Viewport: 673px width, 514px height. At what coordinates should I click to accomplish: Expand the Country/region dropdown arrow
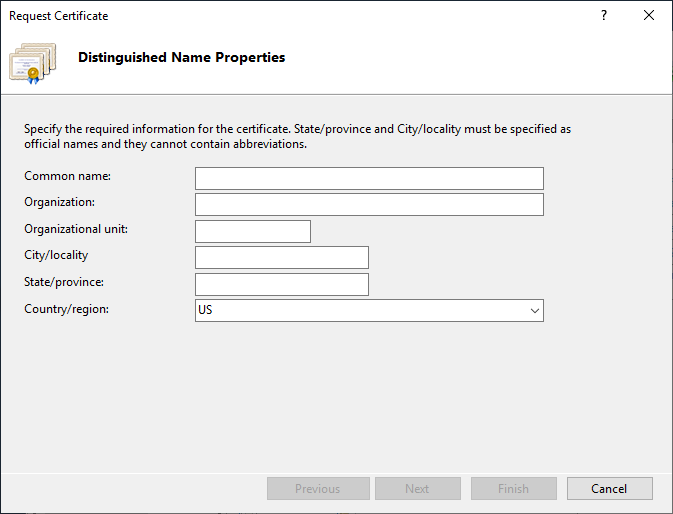533,311
